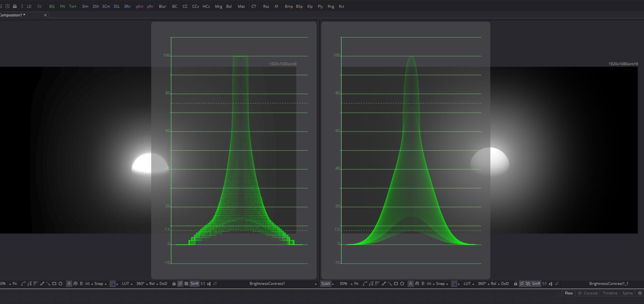This screenshot has width=644, height=304.
Task: Click lock icon in left viewer toolbar
Action: click(x=174, y=284)
